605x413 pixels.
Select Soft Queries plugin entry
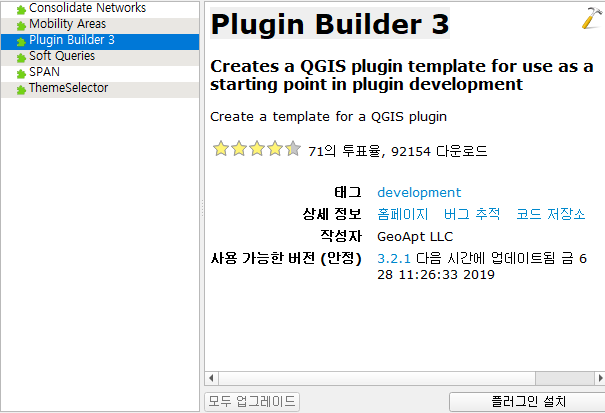pos(100,58)
